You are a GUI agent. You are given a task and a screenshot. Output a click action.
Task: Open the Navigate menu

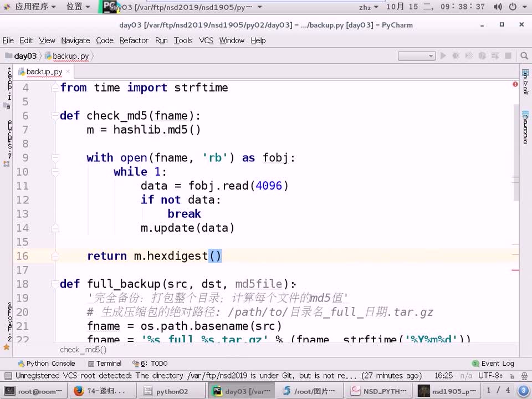click(x=76, y=40)
